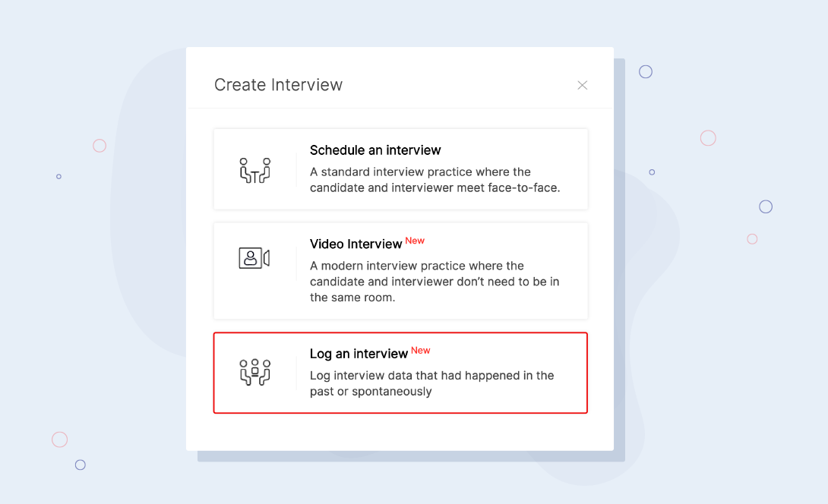This screenshot has height=504, width=828.
Task: Click the three-person log interview icon
Action: click(x=255, y=372)
